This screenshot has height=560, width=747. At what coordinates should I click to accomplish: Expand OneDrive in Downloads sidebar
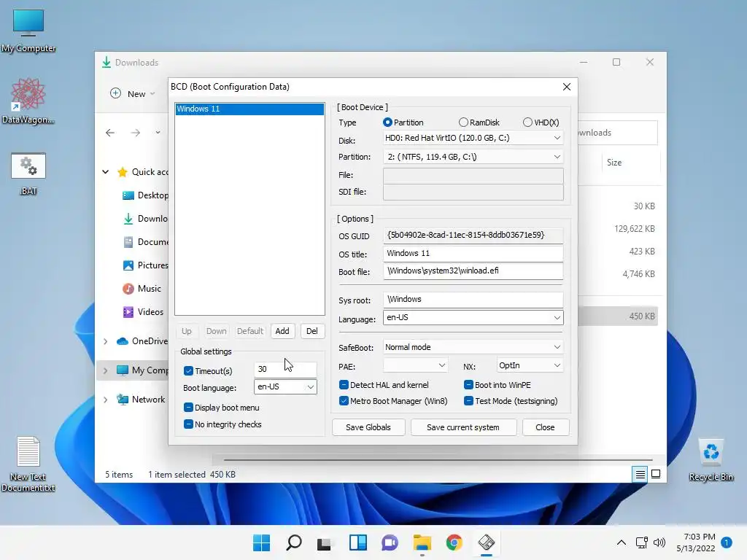[106, 341]
